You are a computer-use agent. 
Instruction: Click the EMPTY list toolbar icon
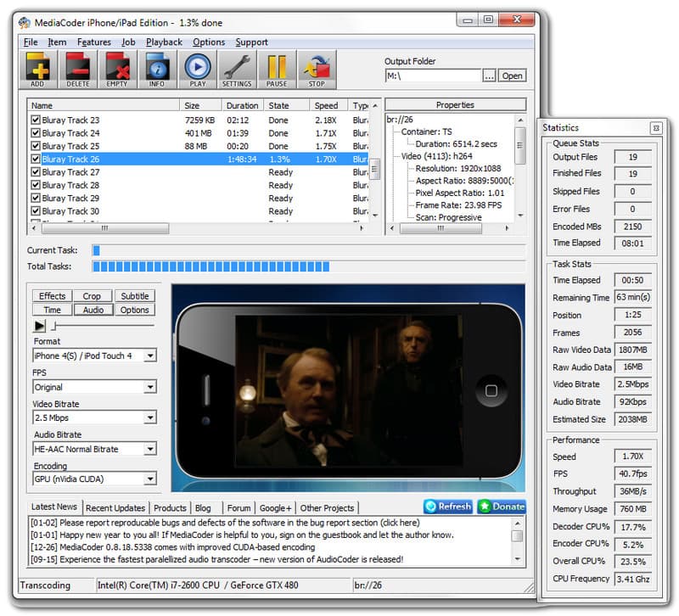point(117,69)
